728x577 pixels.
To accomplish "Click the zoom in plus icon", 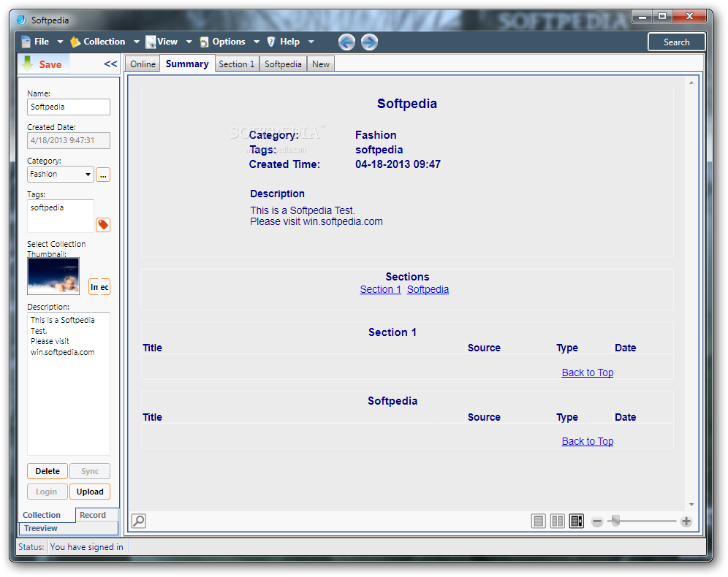I will pyautogui.click(x=686, y=521).
